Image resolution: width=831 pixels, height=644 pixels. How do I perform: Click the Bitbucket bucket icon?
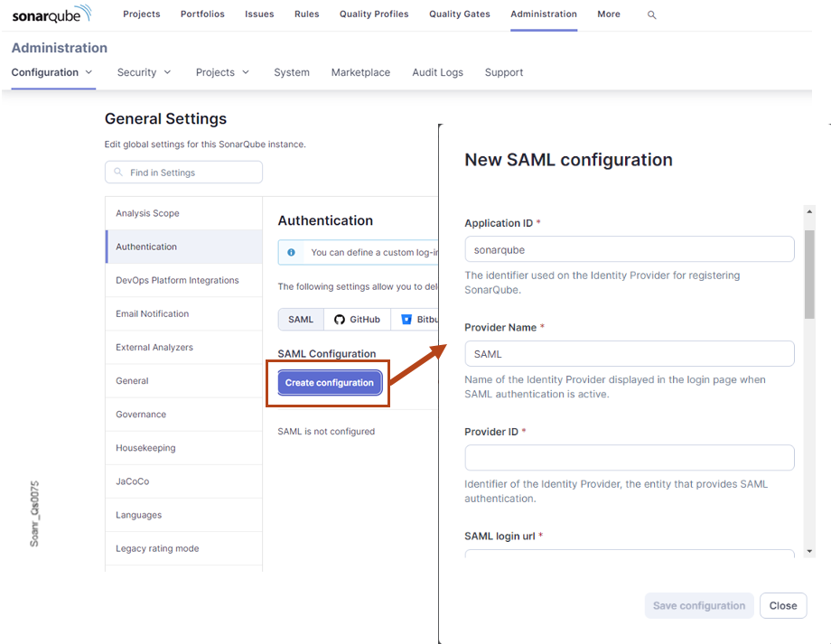406,319
